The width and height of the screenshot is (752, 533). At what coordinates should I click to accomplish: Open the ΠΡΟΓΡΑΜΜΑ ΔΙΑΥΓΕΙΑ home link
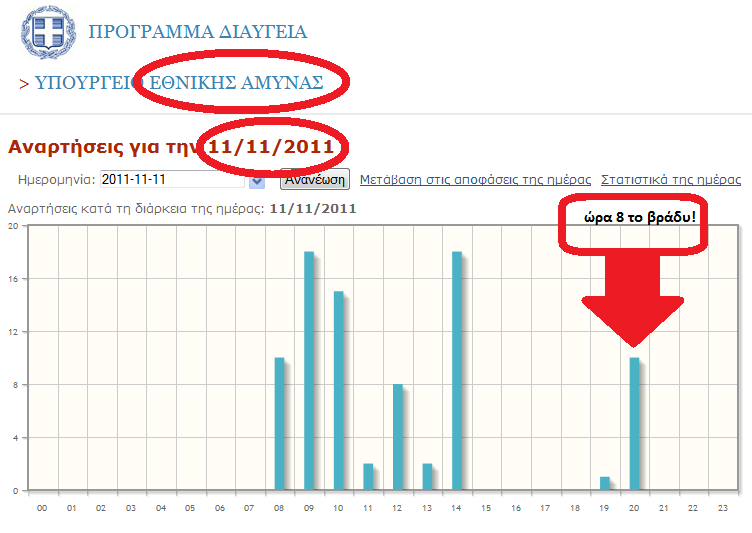point(197,32)
